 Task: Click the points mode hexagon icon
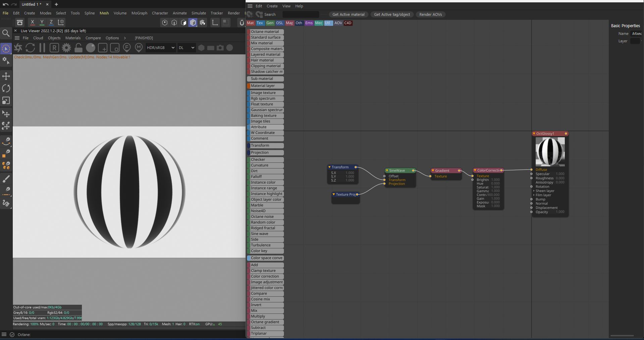[164, 22]
